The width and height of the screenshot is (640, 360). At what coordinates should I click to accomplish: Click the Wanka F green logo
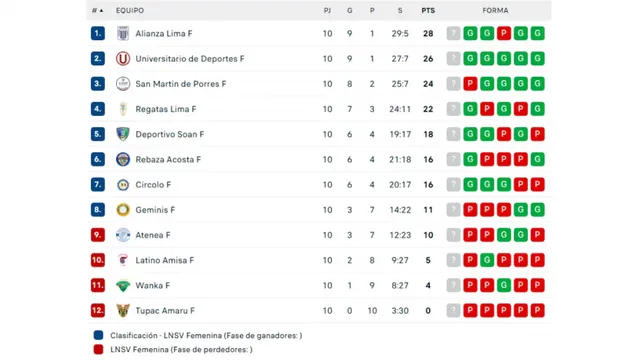pyautogui.click(x=123, y=286)
